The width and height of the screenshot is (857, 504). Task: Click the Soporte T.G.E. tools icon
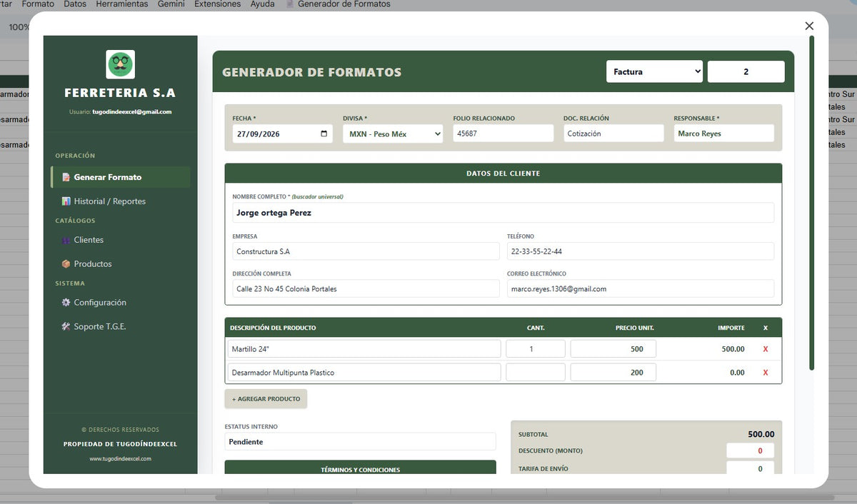point(66,327)
